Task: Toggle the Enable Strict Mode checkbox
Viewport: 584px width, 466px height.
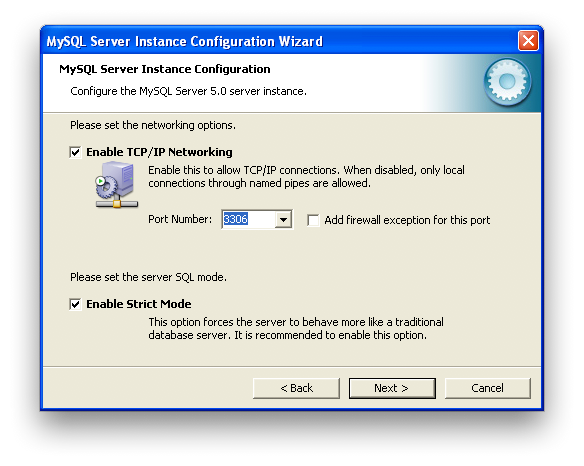Action: point(75,304)
